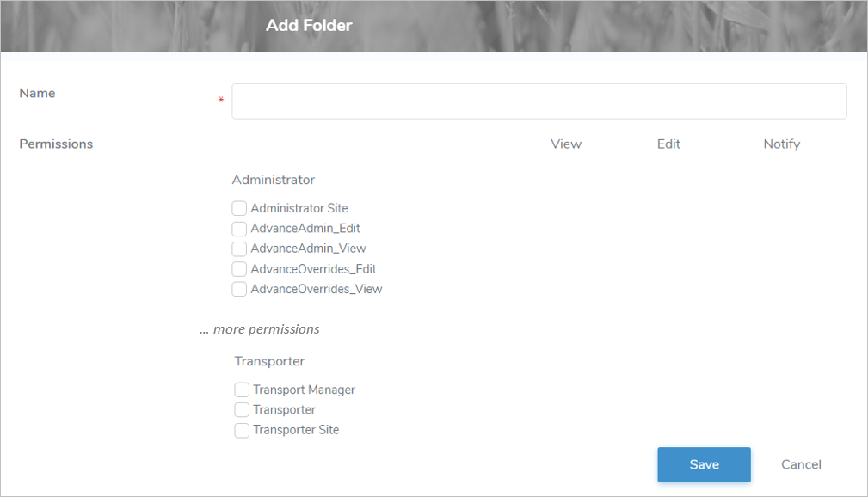Click the Permissions section label

pyautogui.click(x=55, y=144)
